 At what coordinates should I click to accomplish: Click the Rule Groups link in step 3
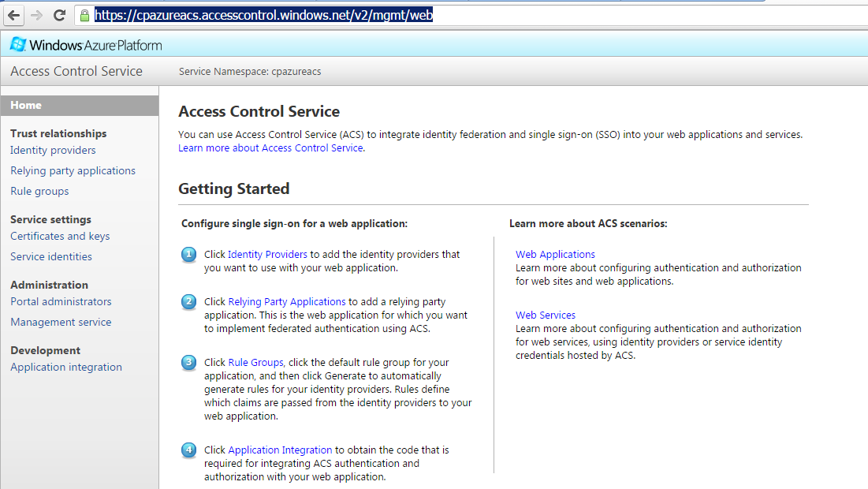click(x=255, y=362)
